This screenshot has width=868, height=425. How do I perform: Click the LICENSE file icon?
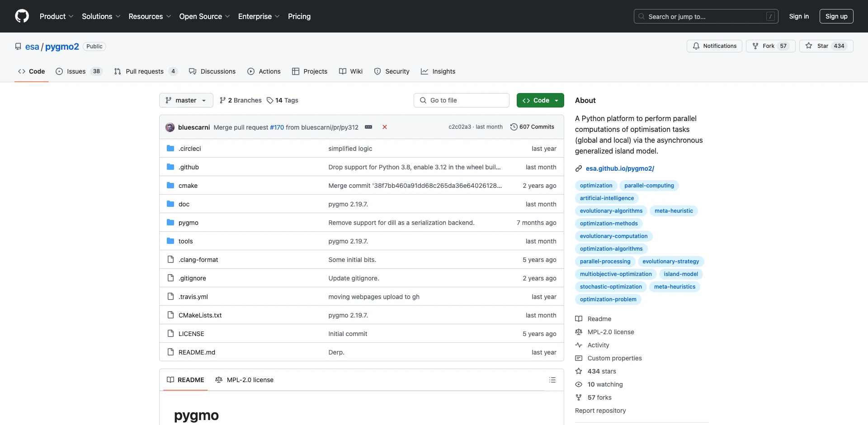tap(170, 333)
